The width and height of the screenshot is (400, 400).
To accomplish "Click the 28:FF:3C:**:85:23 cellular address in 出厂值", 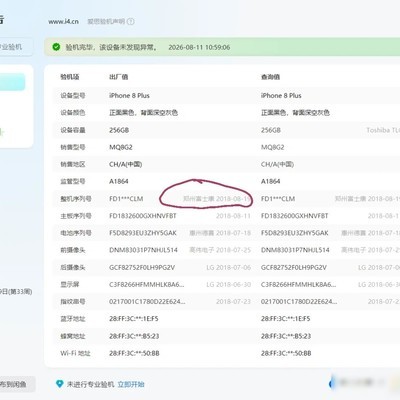I will coord(134,336).
